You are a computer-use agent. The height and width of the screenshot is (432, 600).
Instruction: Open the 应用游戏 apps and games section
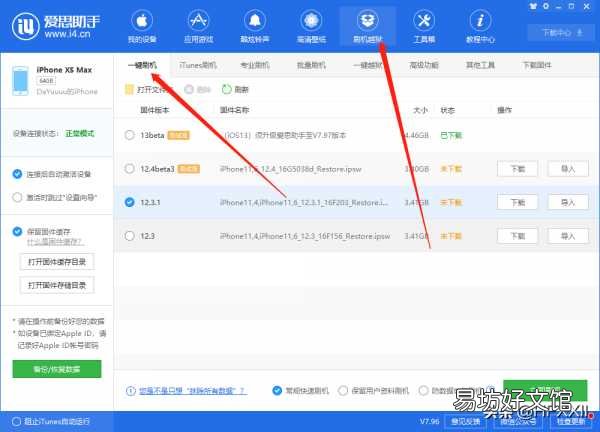click(x=198, y=26)
